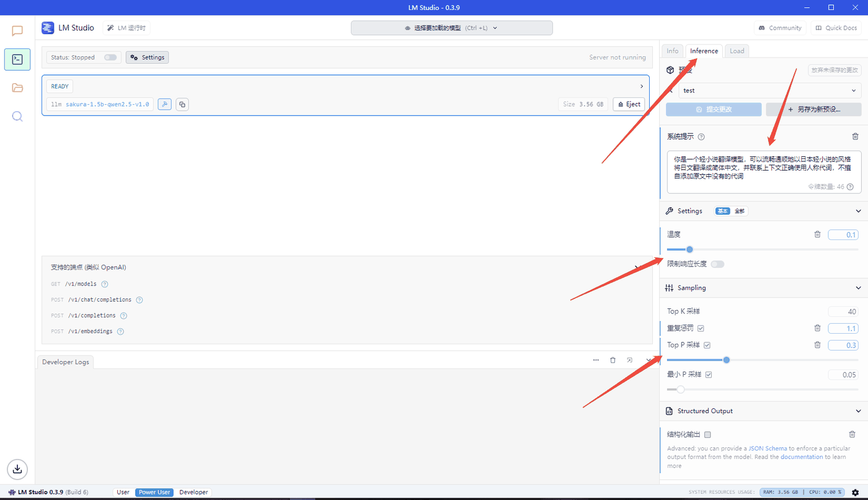Click the Top P 采样 slider handle
868x500 pixels.
[x=727, y=360]
